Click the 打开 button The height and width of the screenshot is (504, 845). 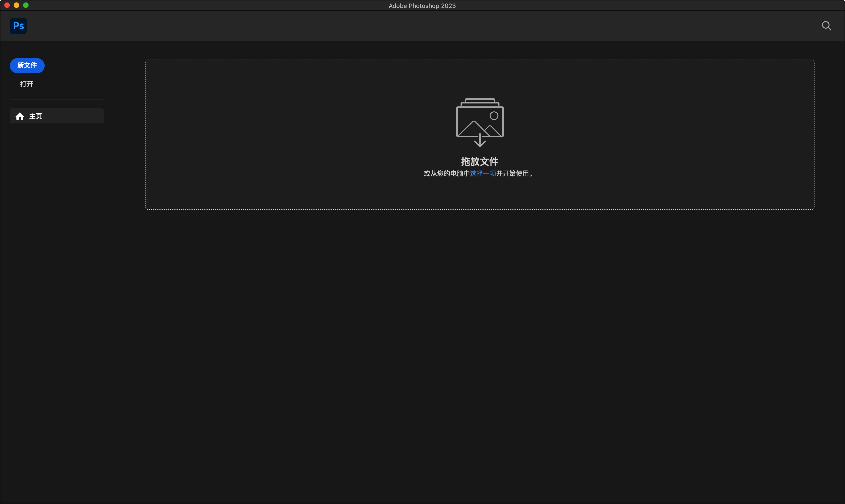click(27, 84)
